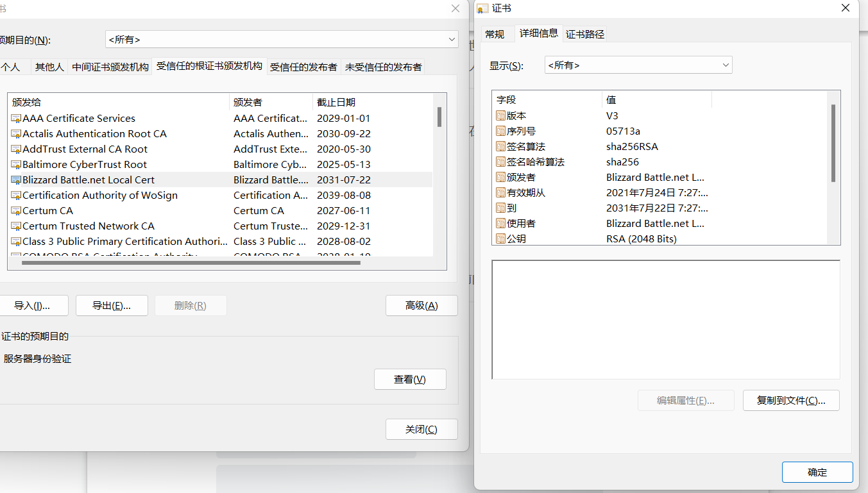Click the 复制到文件(C)... button
The height and width of the screenshot is (493, 868).
click(x=791, y=401)
